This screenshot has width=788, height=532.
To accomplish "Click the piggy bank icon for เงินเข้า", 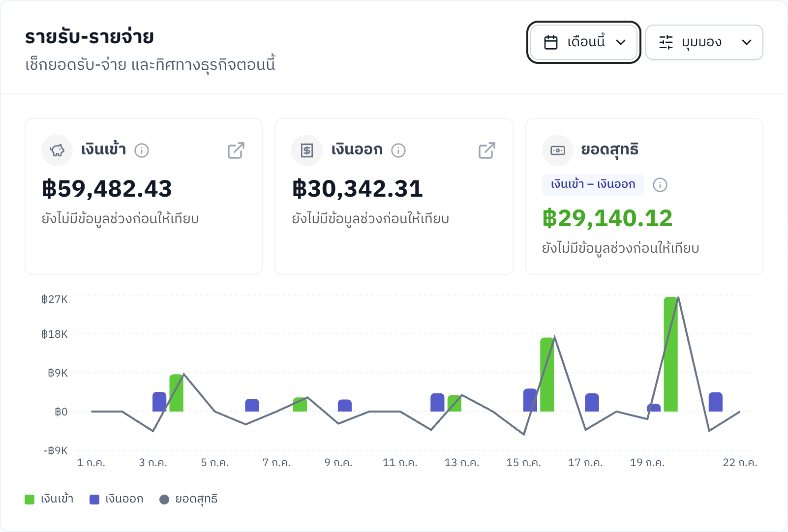I will [x=57, y=150].
